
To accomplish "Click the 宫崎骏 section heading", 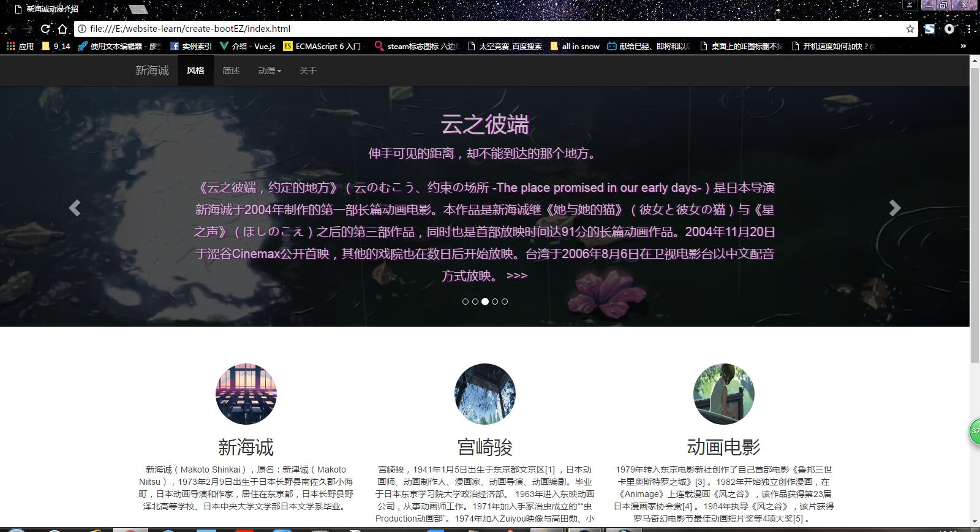I will (x=485, y=447).
